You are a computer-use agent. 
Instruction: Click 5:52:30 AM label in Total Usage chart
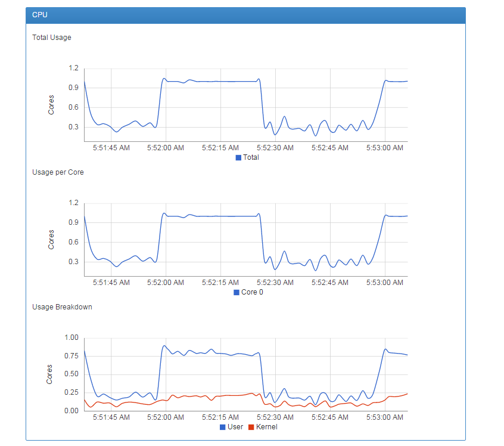[275, 148]
